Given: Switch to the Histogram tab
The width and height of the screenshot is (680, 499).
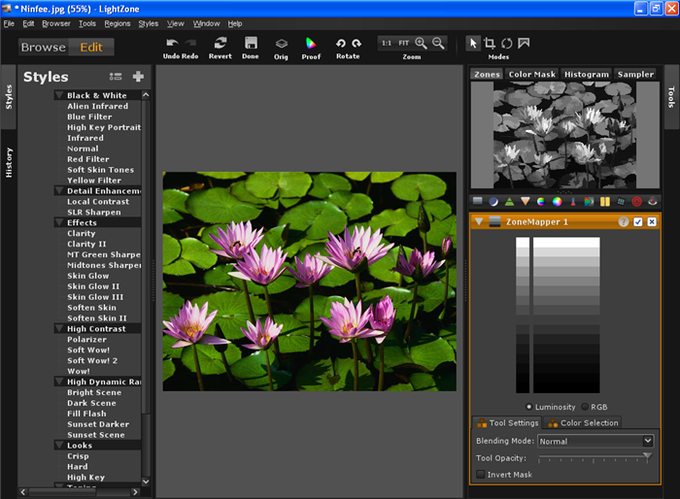Looking at the screenshot, I should [585, 74].
